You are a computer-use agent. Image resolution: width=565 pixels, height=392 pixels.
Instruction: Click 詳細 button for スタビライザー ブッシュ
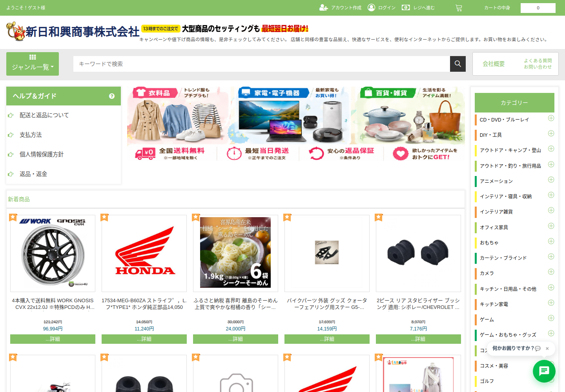[418, 339]
